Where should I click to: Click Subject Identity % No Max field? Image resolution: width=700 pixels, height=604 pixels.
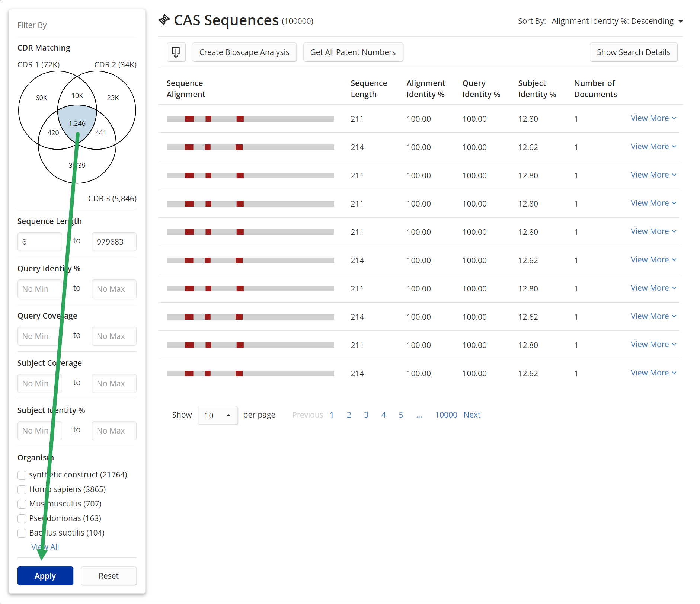[114, 431]
